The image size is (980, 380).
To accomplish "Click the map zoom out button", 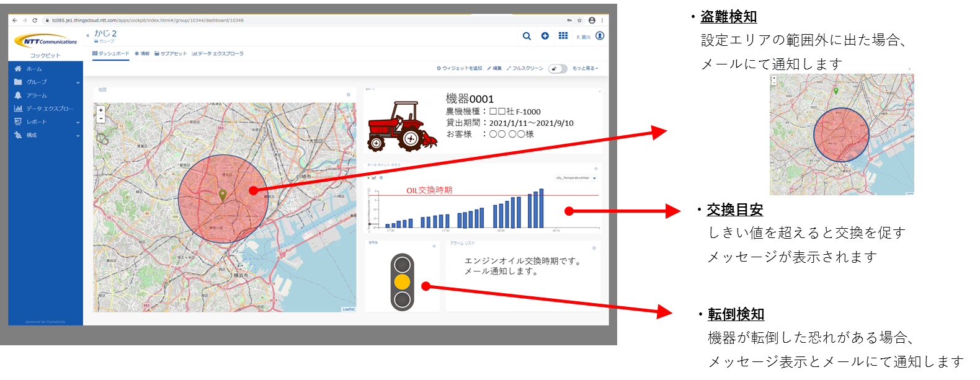I will [x=101, y=118].
